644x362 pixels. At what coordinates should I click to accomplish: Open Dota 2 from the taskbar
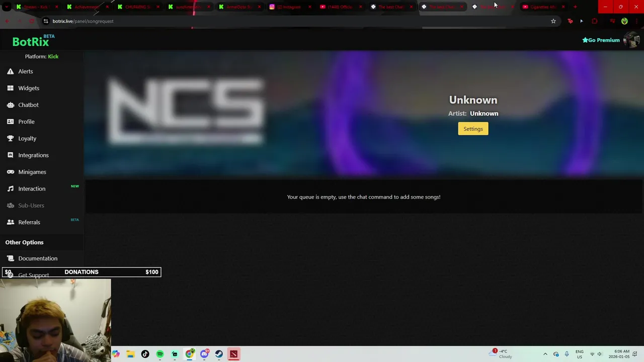233,354
